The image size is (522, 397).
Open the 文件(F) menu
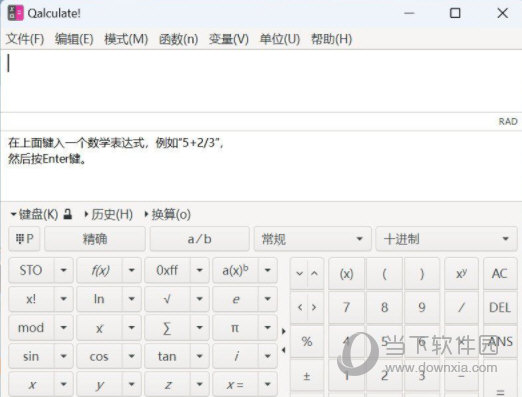25,39
